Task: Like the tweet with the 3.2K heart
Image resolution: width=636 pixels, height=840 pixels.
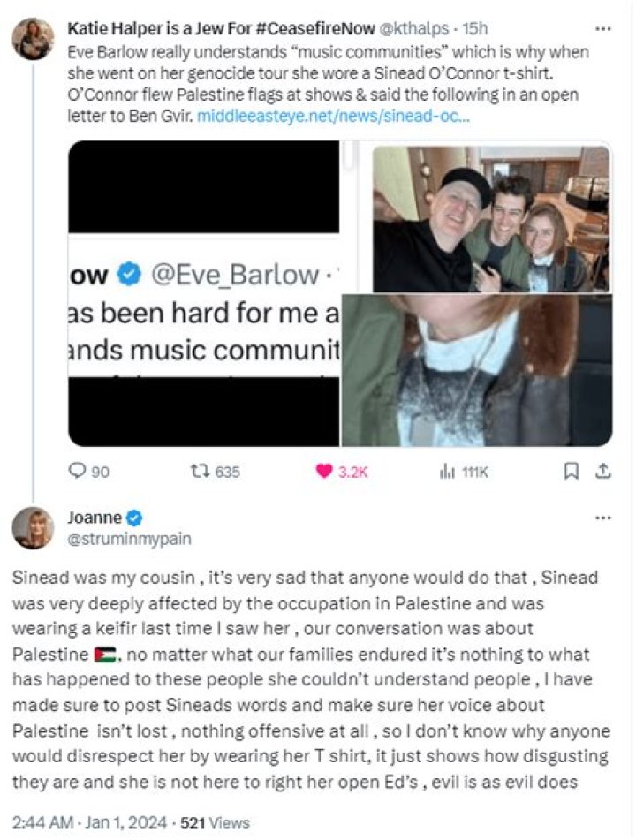Action: (x=324, y=471)
